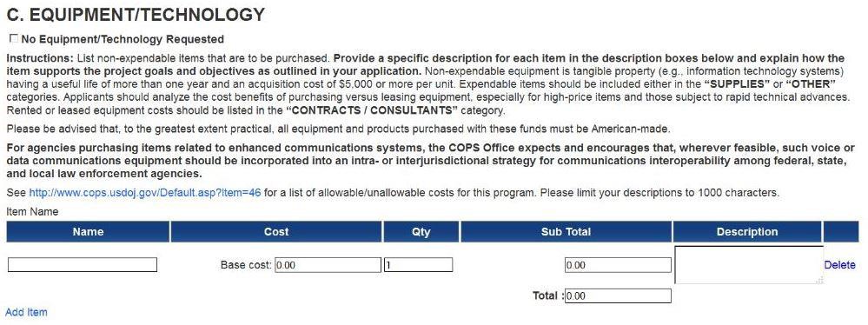Select the Base cost input box
The height and width of the screenshot is (325, 868).
[328, 265]
